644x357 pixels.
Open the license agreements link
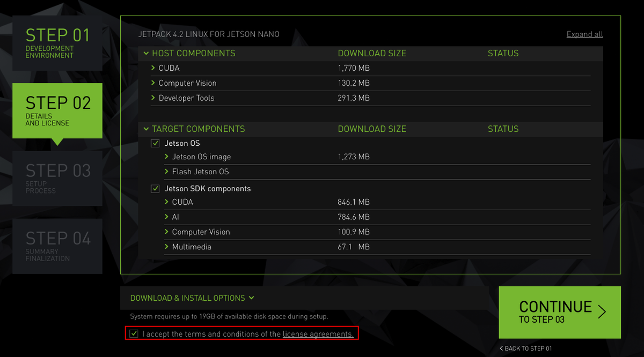pos(318,334)
